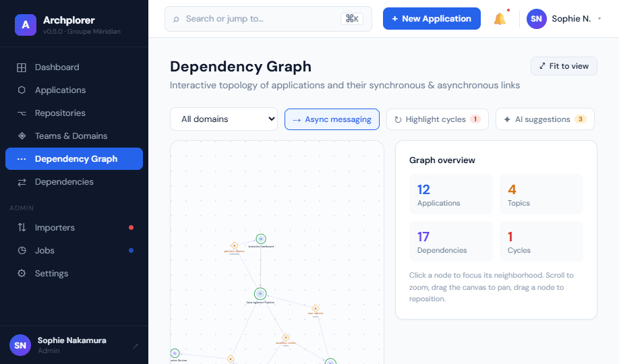619x364 pixels.
Task: Click the Importers up-down arrows icon
Action: (22, 227)
